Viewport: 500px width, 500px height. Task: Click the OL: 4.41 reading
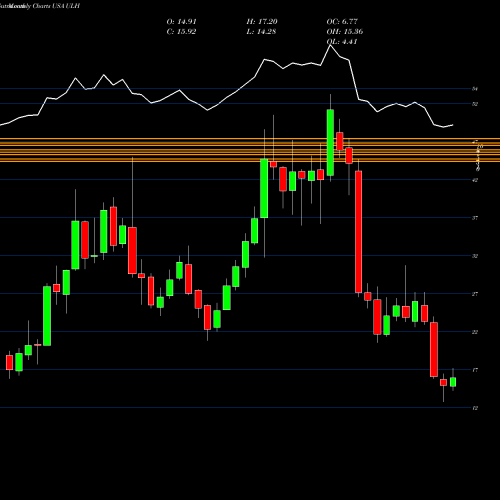click(342, 42)
